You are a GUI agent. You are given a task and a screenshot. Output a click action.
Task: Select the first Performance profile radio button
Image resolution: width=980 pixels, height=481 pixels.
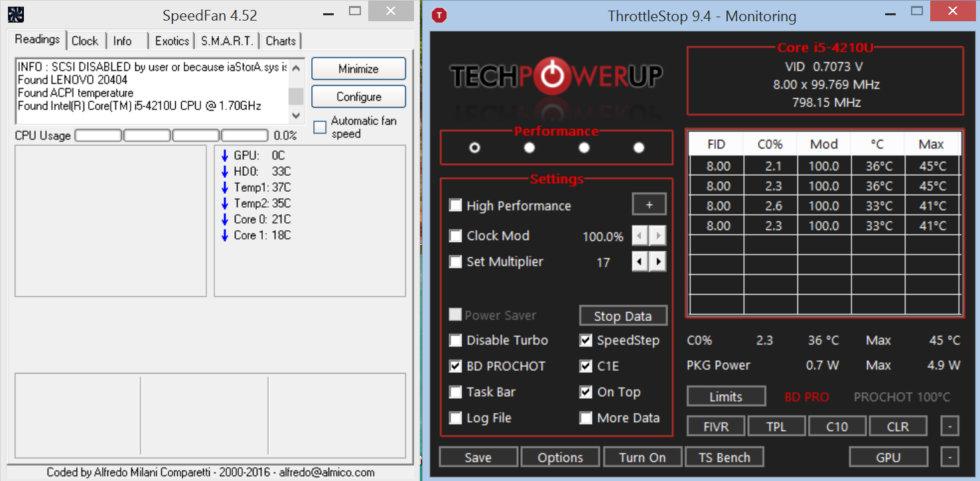click(474, 147)
